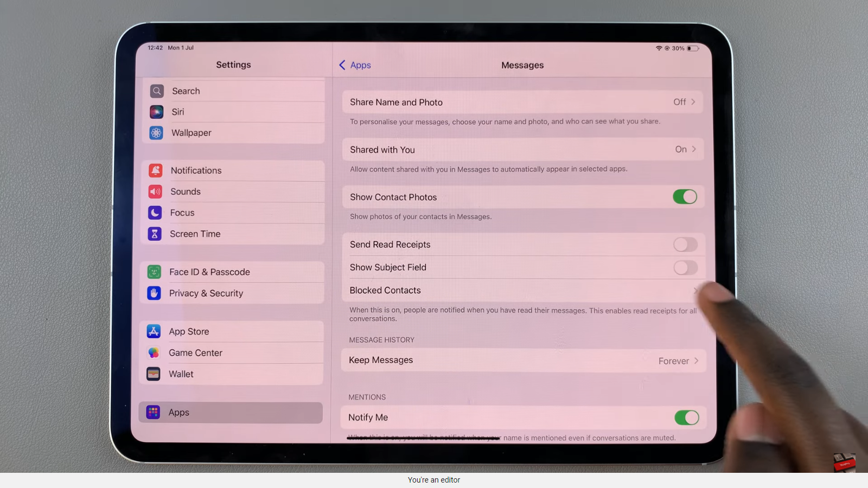Screen dimensions: 868x488
Task: Tap the Show Contact Photos label
Action: 393,197
